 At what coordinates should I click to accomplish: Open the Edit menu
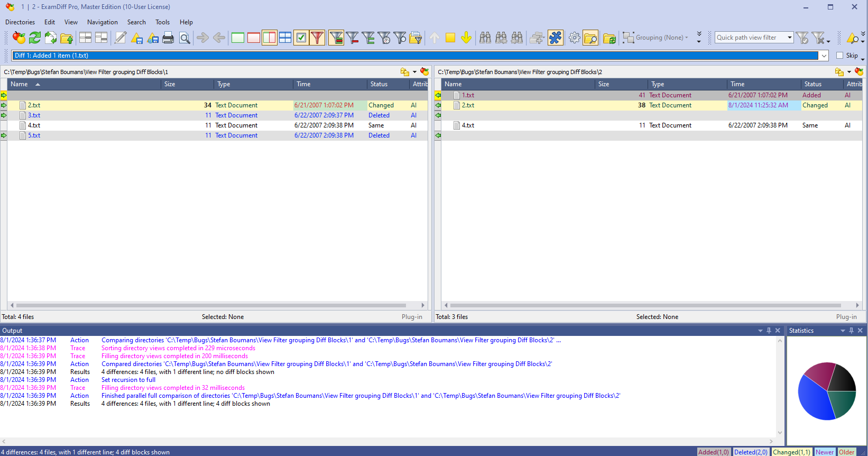[50, 22]
